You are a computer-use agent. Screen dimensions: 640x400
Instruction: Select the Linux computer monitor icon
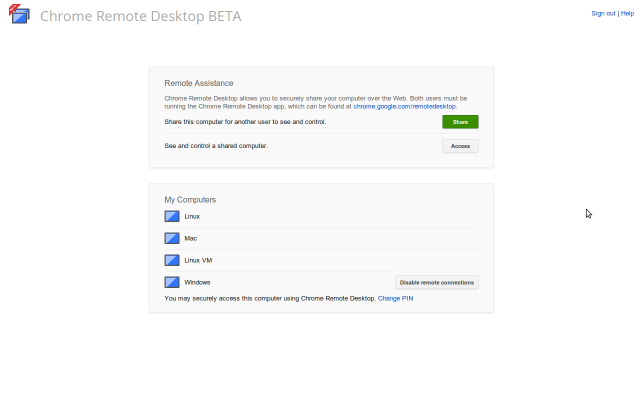point(172,216)
